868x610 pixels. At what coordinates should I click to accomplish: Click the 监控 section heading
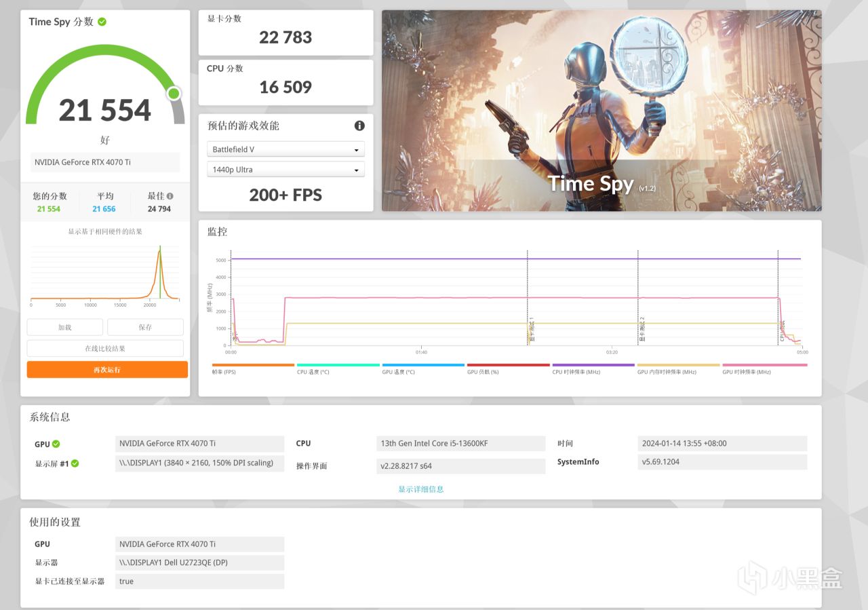point(217,231)
